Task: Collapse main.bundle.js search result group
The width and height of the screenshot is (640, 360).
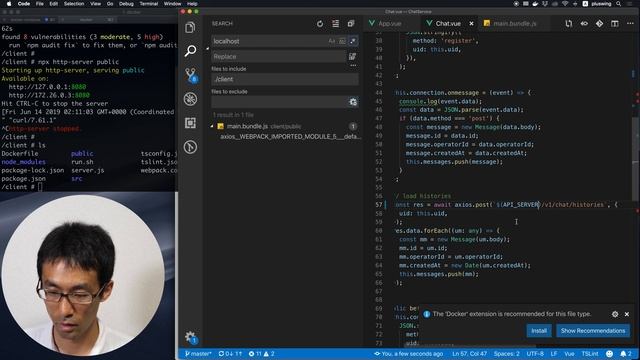Action: point(212,127)
